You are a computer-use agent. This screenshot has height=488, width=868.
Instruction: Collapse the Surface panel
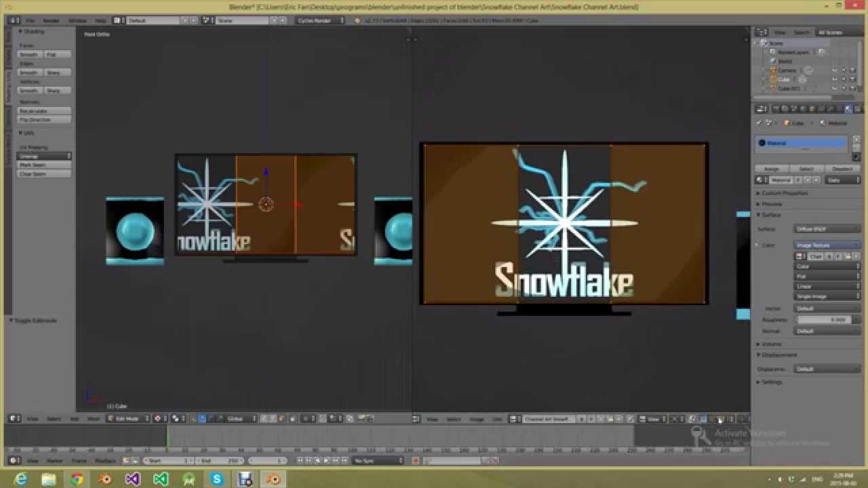(771, 215)
